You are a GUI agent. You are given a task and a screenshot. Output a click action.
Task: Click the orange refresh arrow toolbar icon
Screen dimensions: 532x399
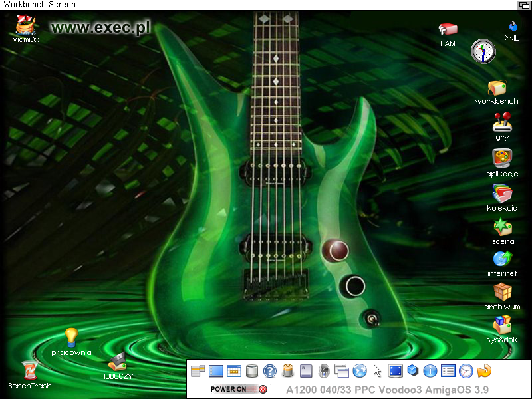point(483,371)
